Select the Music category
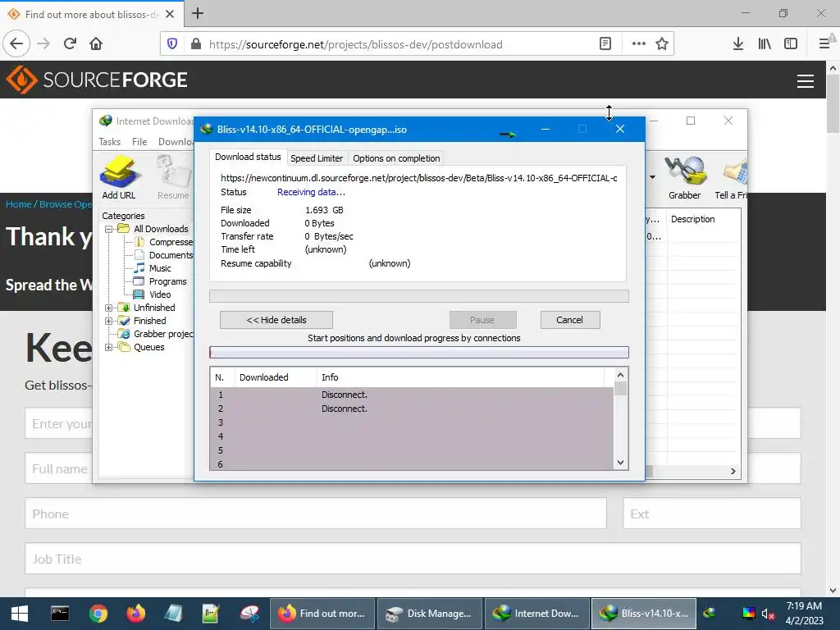 click(160, 268)
